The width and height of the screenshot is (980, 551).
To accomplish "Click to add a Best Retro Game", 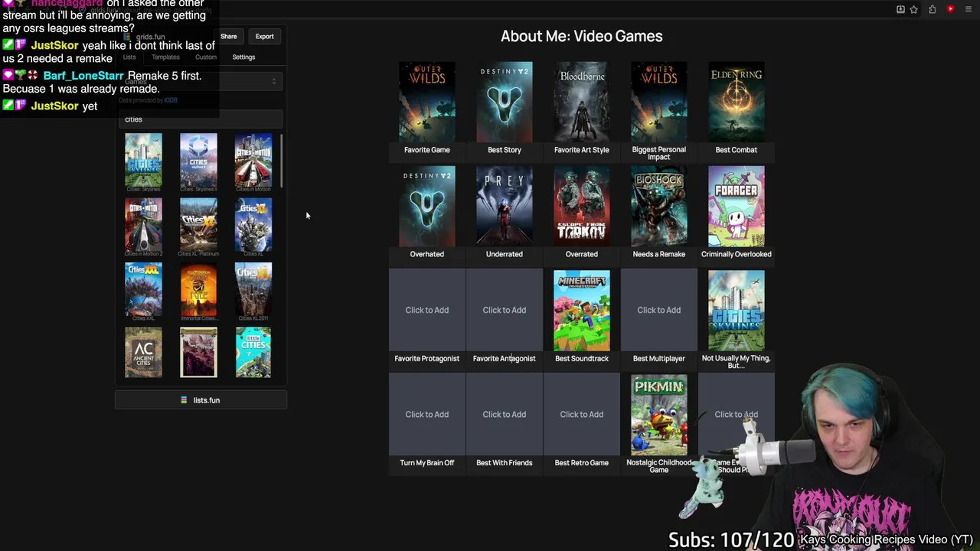I will (582, 414).
